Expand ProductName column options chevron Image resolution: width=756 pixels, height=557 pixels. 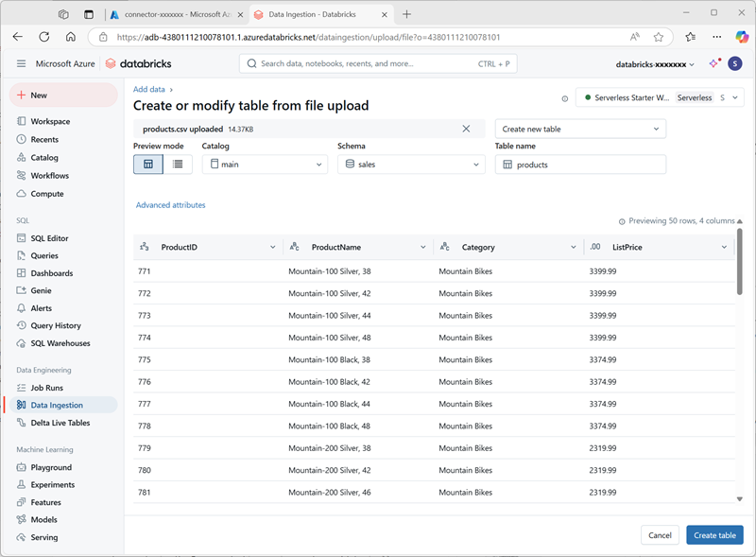pos(422,247)
